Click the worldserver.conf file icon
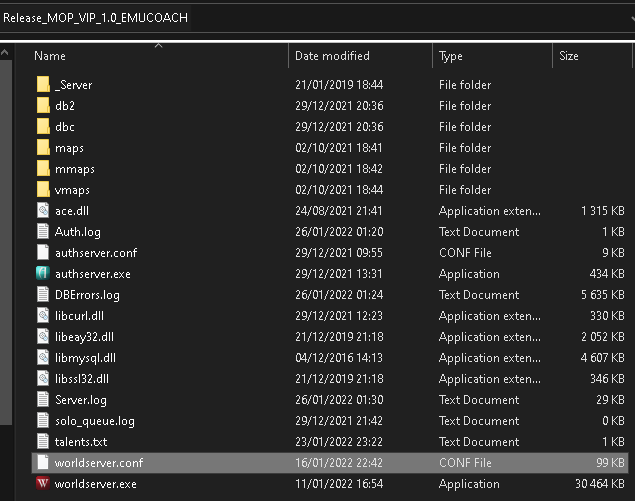The width and height of the screenshot is (635, 501). pyautogui.click(x=43, y=463)
